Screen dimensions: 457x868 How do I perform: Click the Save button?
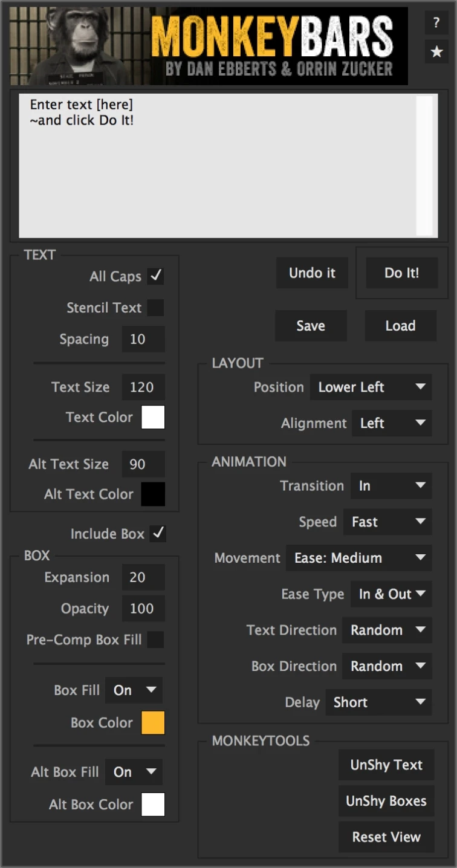click(311, 326)
